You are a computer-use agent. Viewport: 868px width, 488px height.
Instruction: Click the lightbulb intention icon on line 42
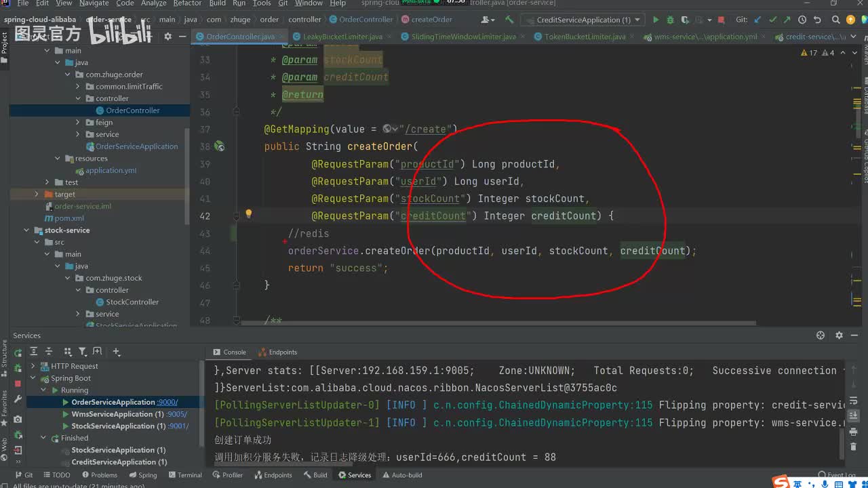[x=248, y=214]
